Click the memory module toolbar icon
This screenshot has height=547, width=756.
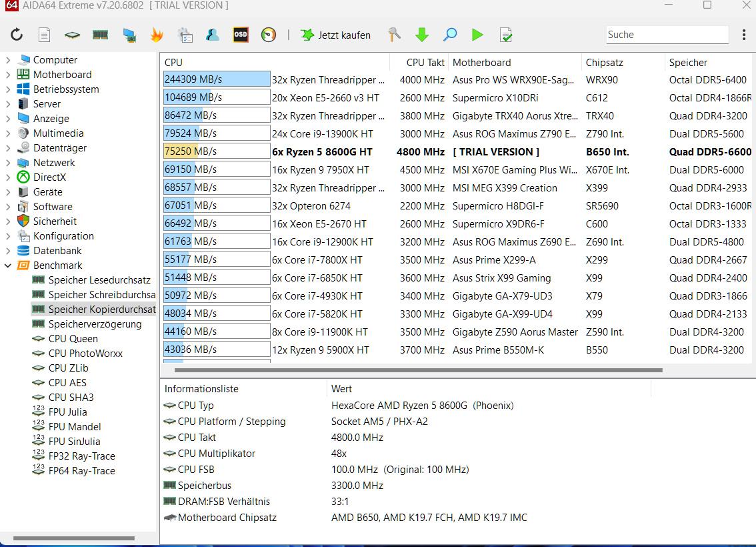pos(100,35)
